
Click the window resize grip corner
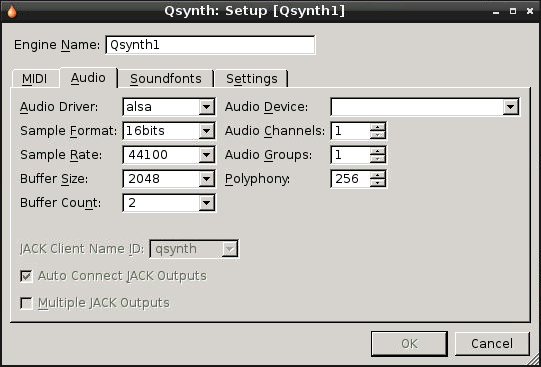pyautogui.click(x=533, y=360)
